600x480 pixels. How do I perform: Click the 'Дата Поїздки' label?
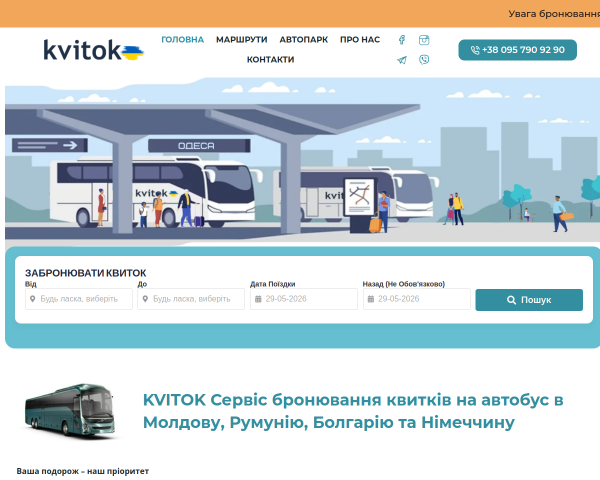click(272, 284)
